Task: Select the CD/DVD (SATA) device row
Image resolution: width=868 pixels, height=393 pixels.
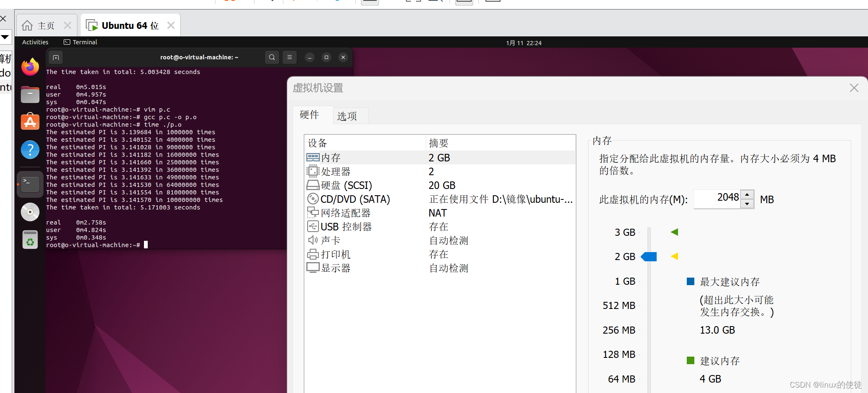Action: point(440,199)
